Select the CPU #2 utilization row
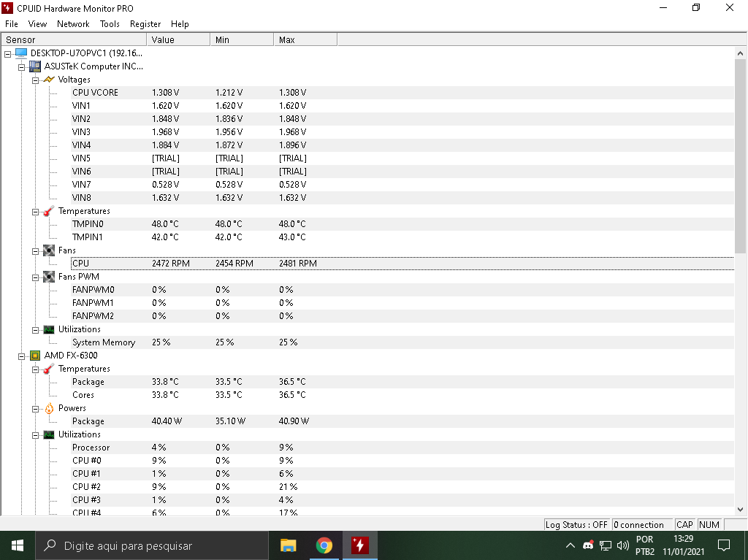 click(x=402, y=487)
